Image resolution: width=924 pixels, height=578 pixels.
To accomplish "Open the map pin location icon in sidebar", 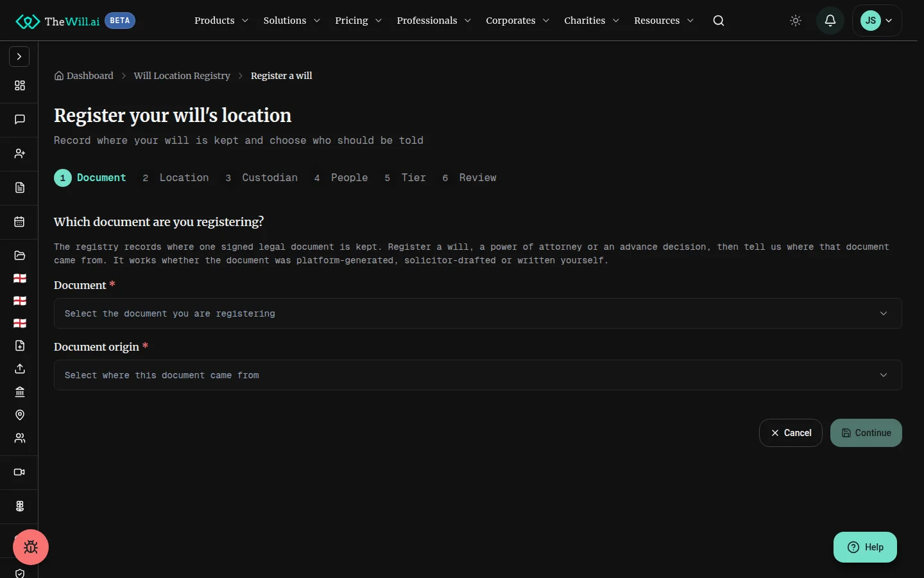I will (20, 415).
